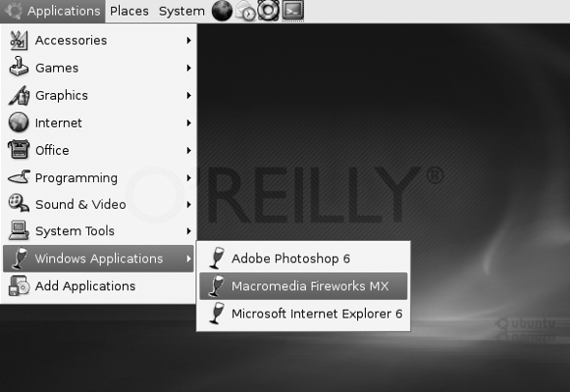The height and width of the screenshot is (392, 570).
Task: Launch Macromedia Fireworks MX
Action: point(303,286)
